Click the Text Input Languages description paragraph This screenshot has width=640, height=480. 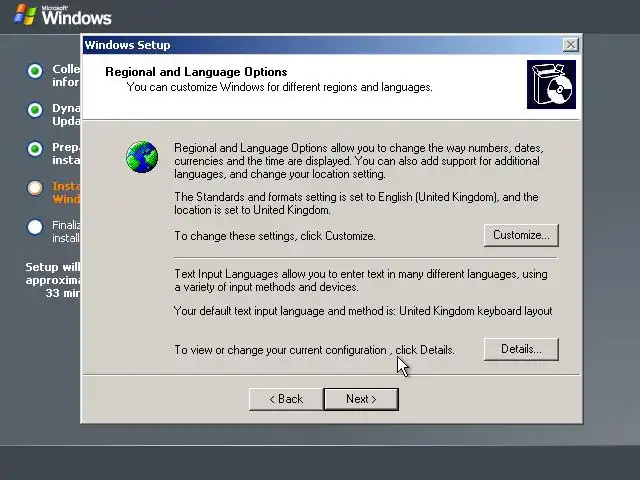point(361,280)
